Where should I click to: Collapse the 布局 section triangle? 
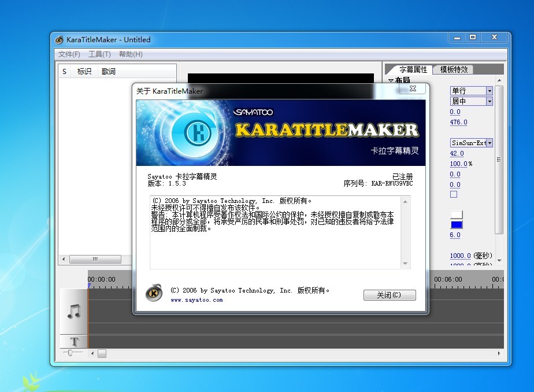(391, 81)
